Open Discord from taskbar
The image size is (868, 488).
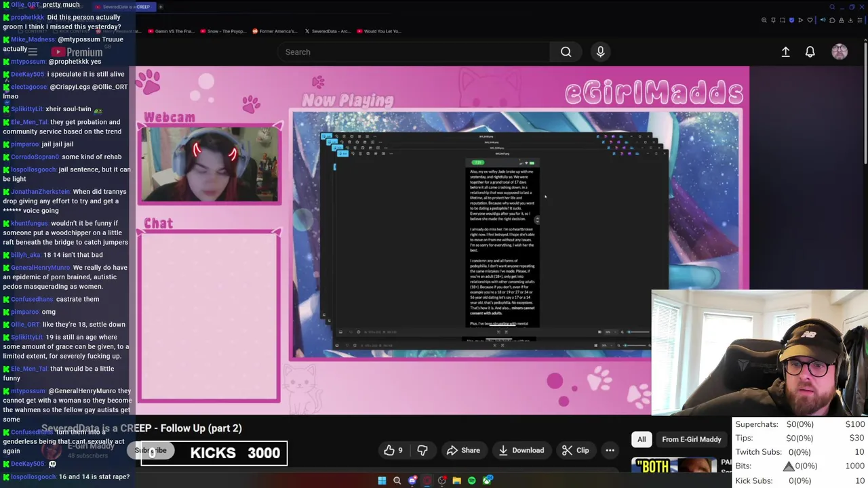pyautogui.click(x=412, y=481)
